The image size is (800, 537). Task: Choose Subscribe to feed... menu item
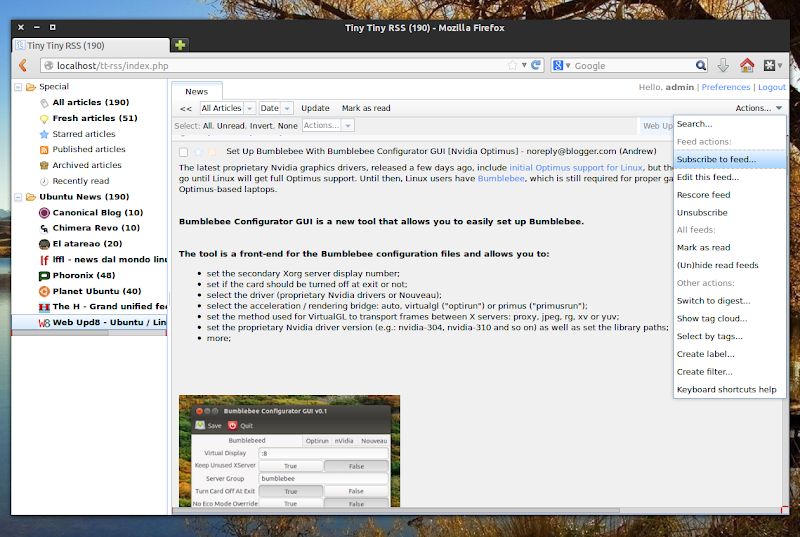(729, 159)
